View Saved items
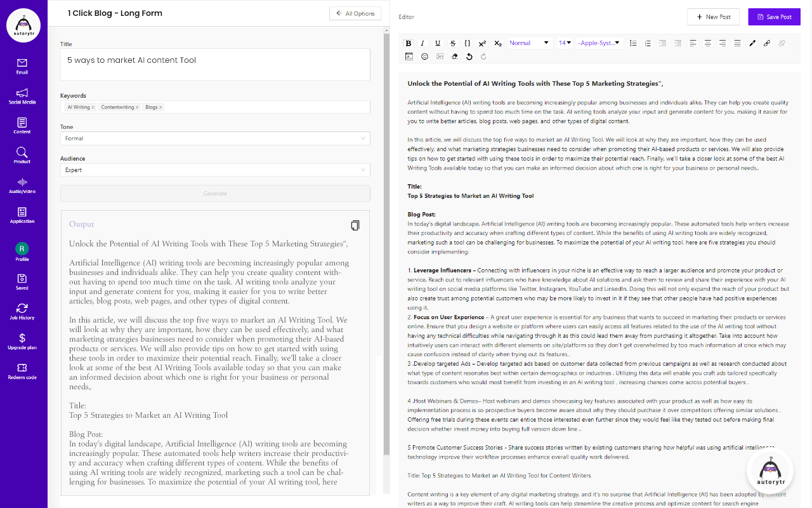 (x=22, y=282)
